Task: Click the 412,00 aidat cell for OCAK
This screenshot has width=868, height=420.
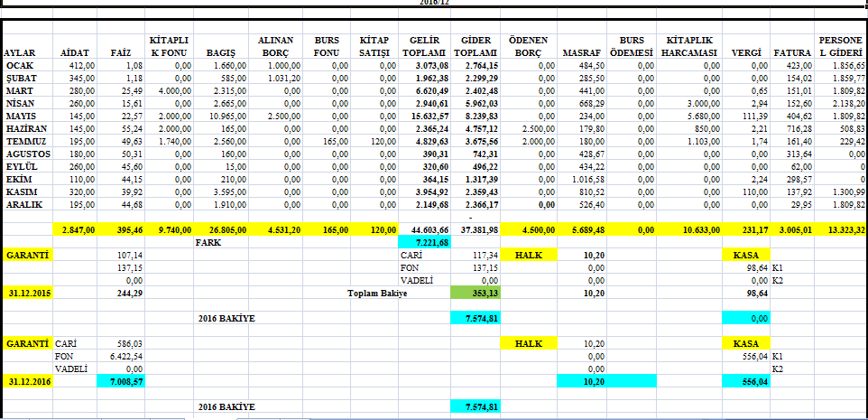Action: point(75,66)
